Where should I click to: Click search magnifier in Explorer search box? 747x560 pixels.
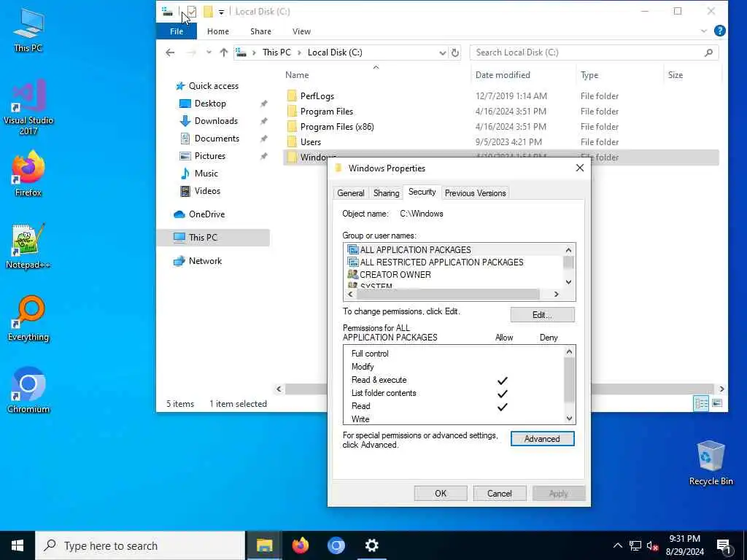[708, 52]
